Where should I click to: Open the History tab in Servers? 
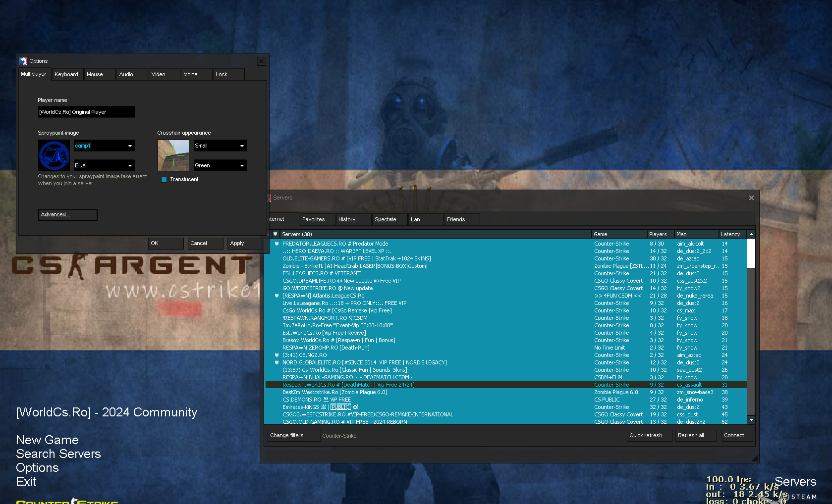(353, 219)
